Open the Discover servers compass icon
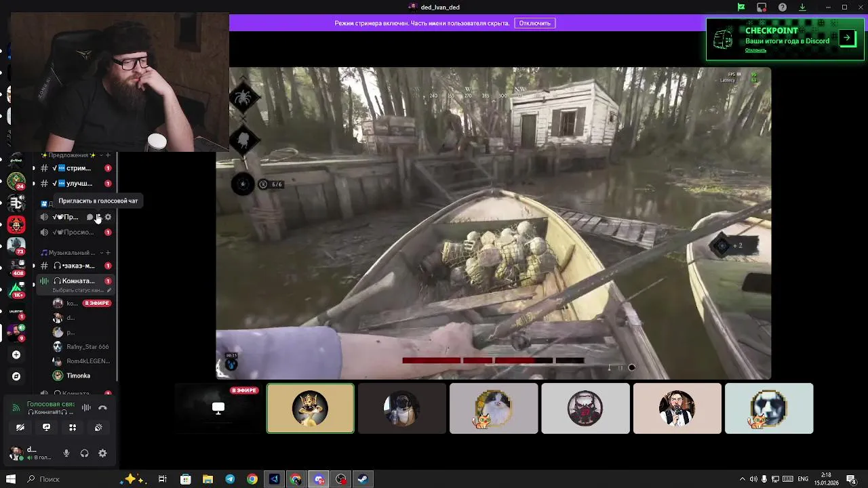868x488 pixels. point(16,376)
